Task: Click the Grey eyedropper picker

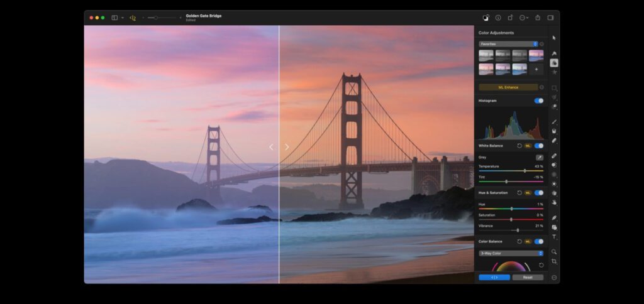Action: 539,157
